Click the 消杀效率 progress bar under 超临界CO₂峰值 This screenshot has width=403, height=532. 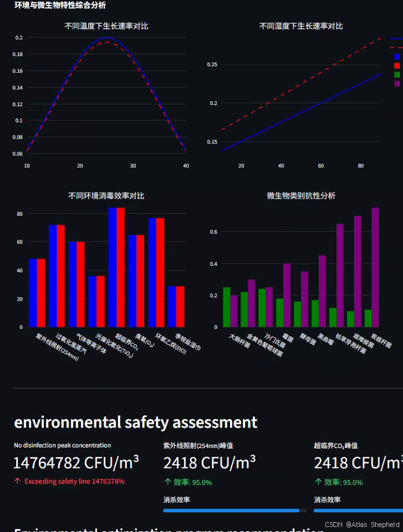click(358, 510)
